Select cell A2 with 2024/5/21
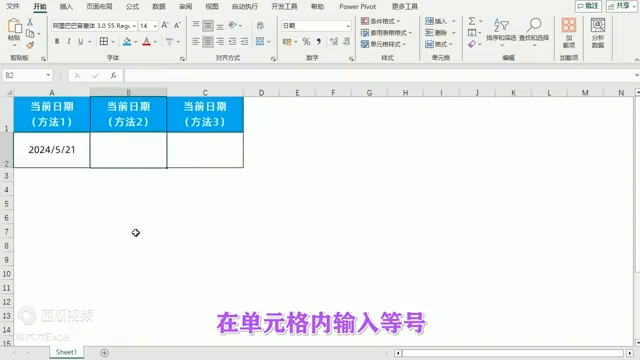This screenshot has width=640, height=360. coord(52,150)
